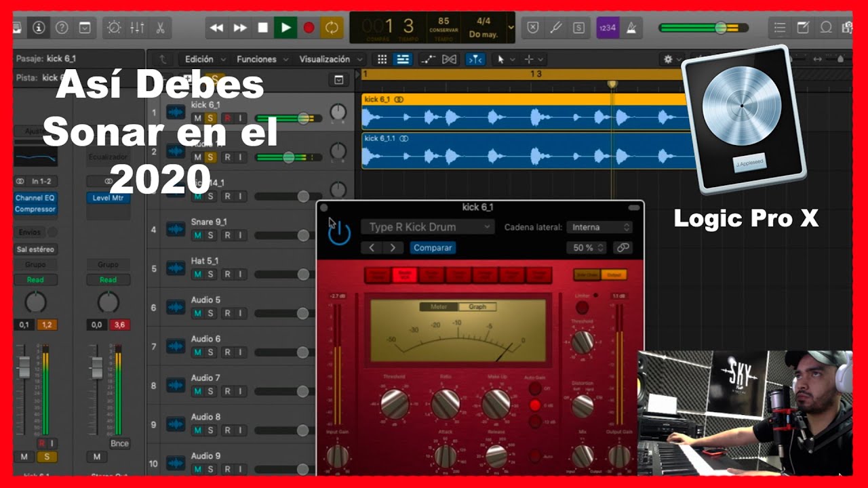Solo the kick 6_1 track
Image resolution: width=868 pixels, height=488 pixels.
pos(211,118)
